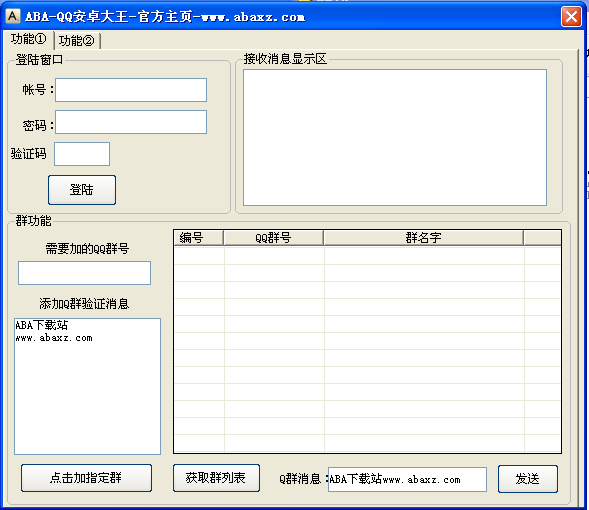The image size is (589, 510).
Task: Click the 群名字 column header
Action: (423, 238)
